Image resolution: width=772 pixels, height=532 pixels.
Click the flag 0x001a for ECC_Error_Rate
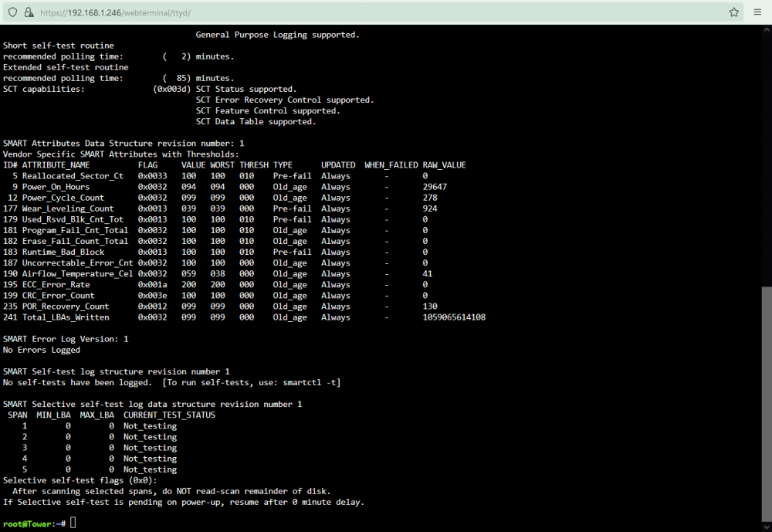click(x=152, y=285)
